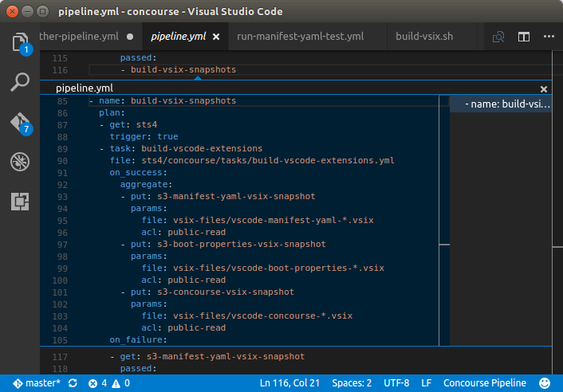Image resolution: width=563 pixels, height=392 pixels.
Task: Click the Ln 116, Col 21 status item
Action: coord(289,383)
